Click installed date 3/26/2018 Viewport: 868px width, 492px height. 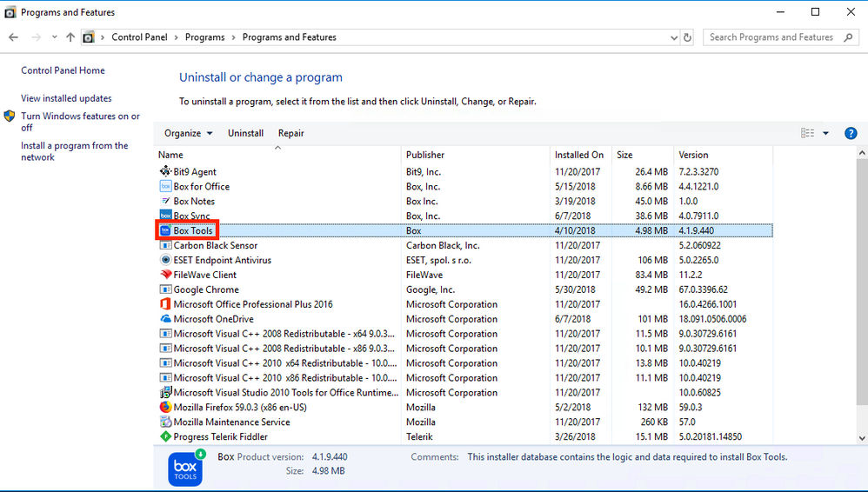(x=575, y=436)
